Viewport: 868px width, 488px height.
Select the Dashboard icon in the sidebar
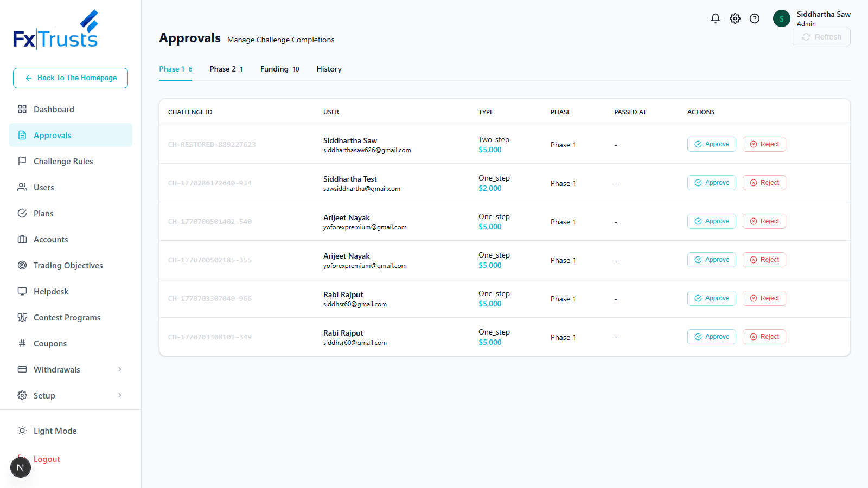(22, 109)
